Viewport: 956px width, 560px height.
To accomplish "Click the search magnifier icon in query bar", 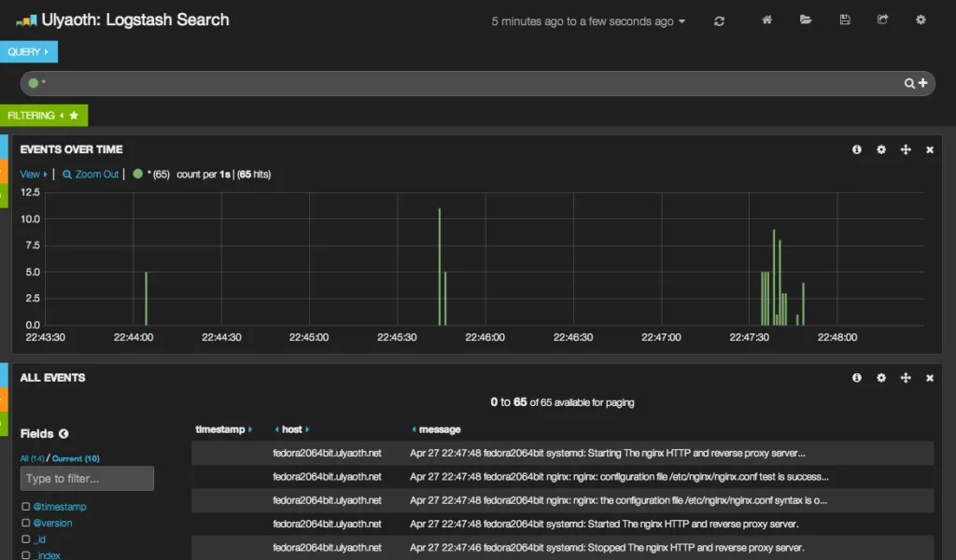I will coord(909,84).
